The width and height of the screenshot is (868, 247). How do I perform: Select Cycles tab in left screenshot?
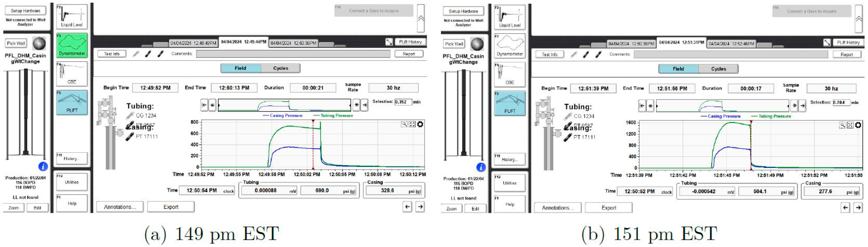pos(280,68)
